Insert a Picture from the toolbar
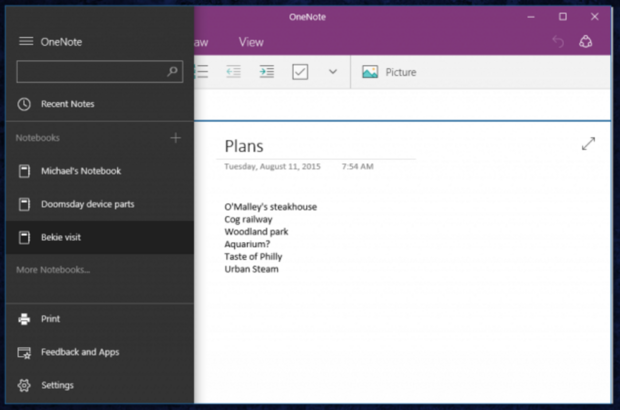Image resolution: width=620 pixels, height=410 pixels. [389, 72]
